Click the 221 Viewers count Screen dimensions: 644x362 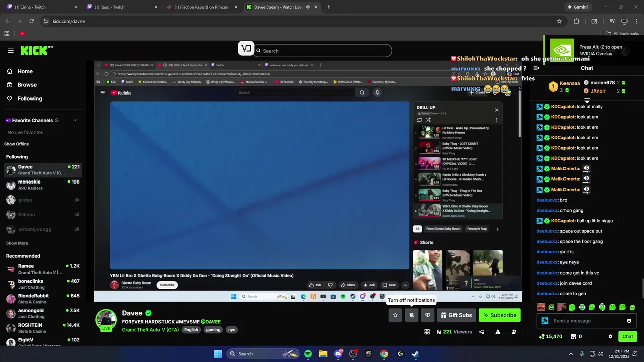click(454, 332)
